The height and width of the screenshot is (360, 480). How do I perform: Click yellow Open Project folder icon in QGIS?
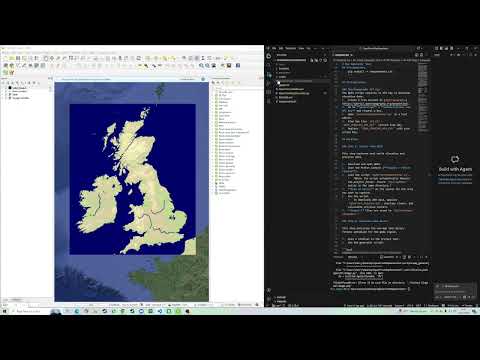pyautogui.click(x=11, y=58)
